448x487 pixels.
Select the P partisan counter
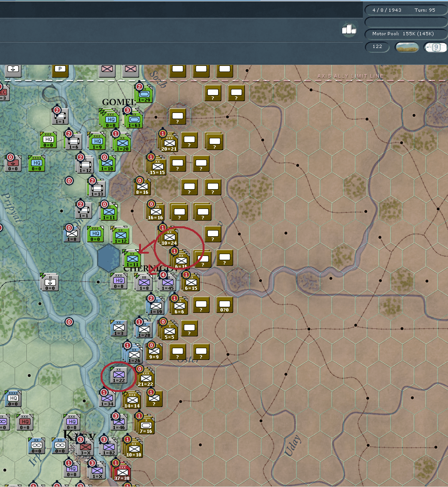tap(60, 71)
